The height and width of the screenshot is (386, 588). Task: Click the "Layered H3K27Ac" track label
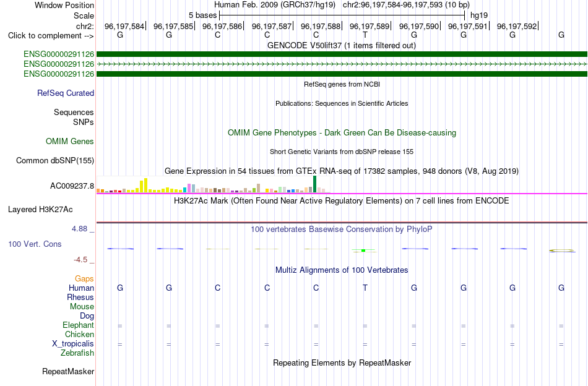click(40, 210)
